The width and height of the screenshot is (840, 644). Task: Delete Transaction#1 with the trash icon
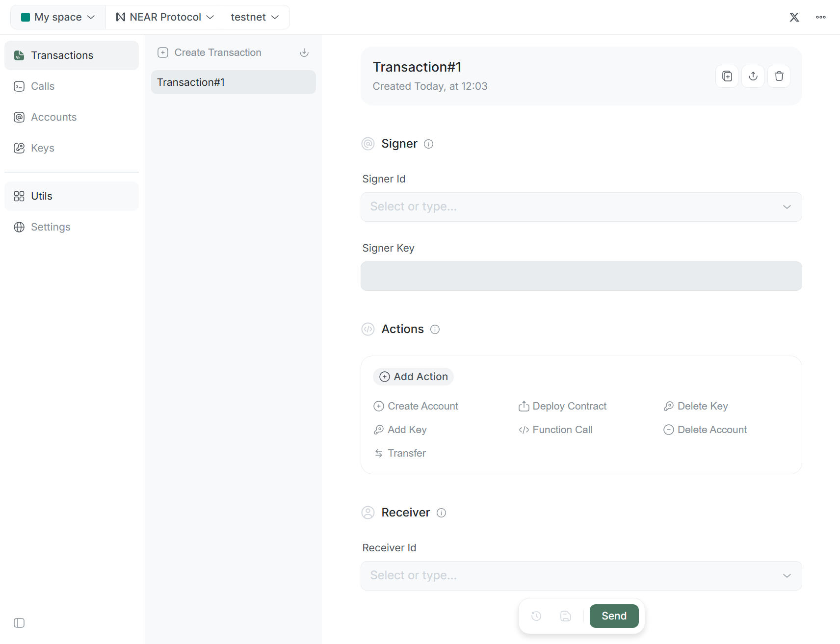tap(779, 76)
